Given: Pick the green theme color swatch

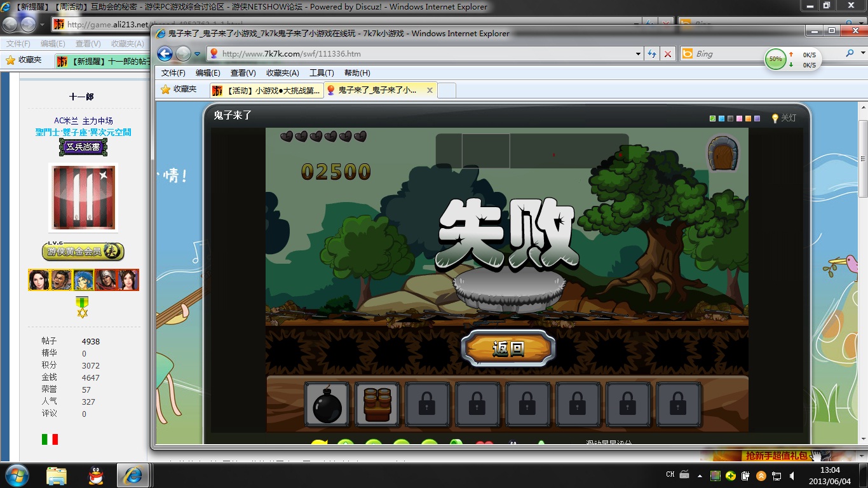Looking at the screenshot, I should [x=712, y=119].
